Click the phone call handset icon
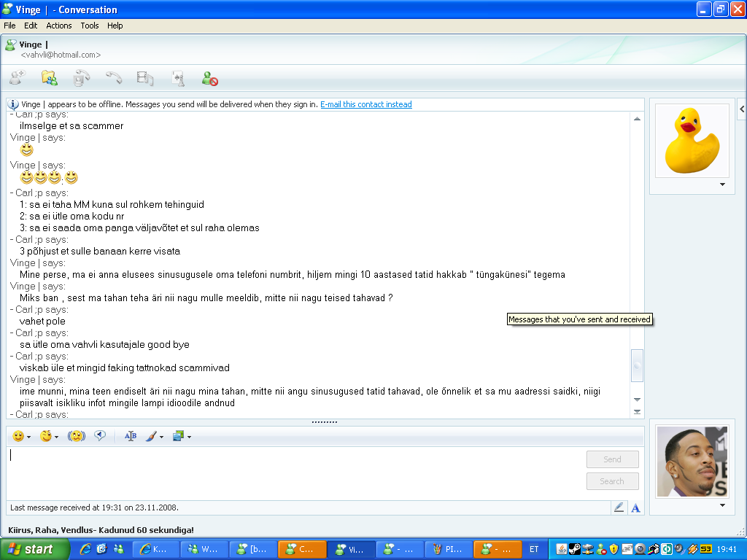Viewport: 747px width, 560px height. click(x=113, y=78)
